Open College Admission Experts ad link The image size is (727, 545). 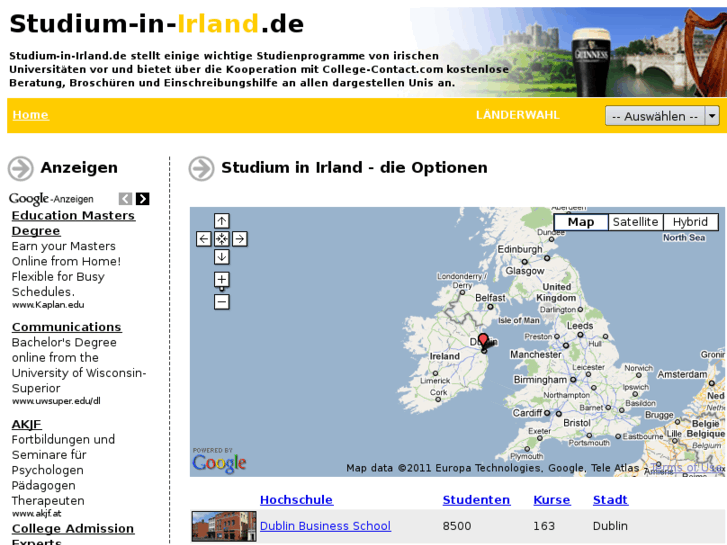pos(73,535)
